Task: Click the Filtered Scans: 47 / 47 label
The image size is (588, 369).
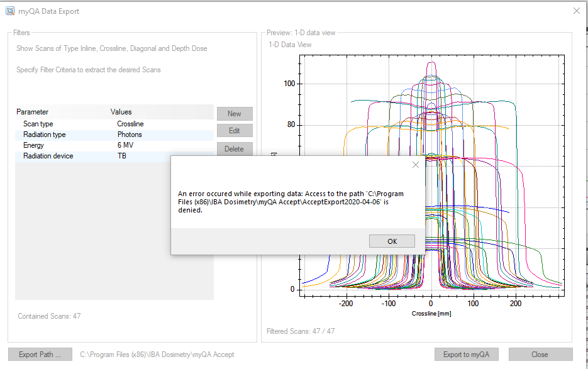Action: (301, 331)
